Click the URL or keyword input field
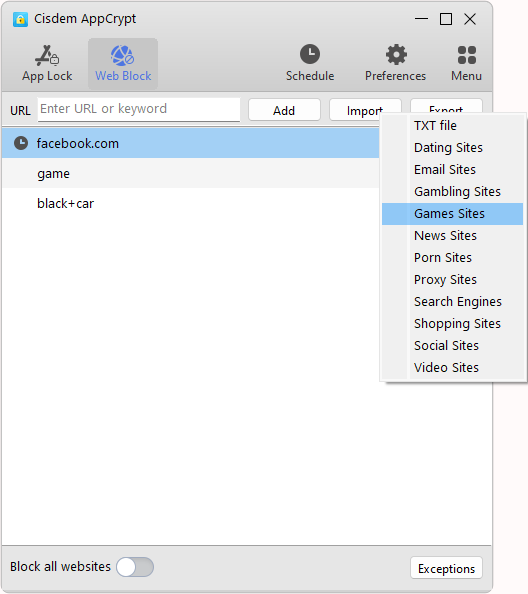Screen dimensions: 528x594 (139, 109)
